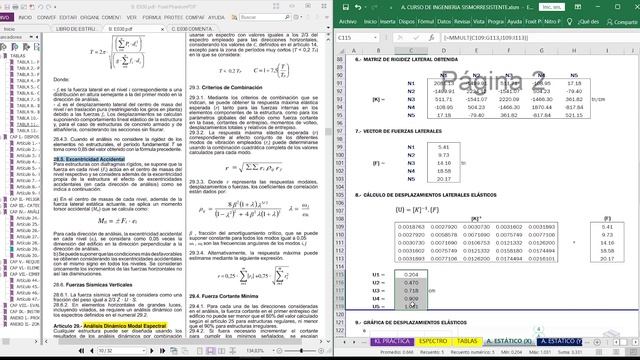Click the lightbulb tell-me icon in Excel
The image size is (640, 360).
point(569,22)
